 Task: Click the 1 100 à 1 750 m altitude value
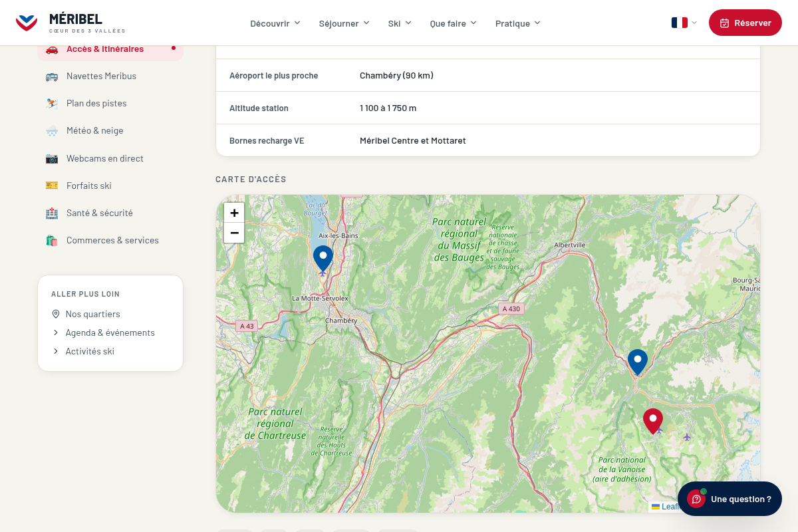[388, 108]
